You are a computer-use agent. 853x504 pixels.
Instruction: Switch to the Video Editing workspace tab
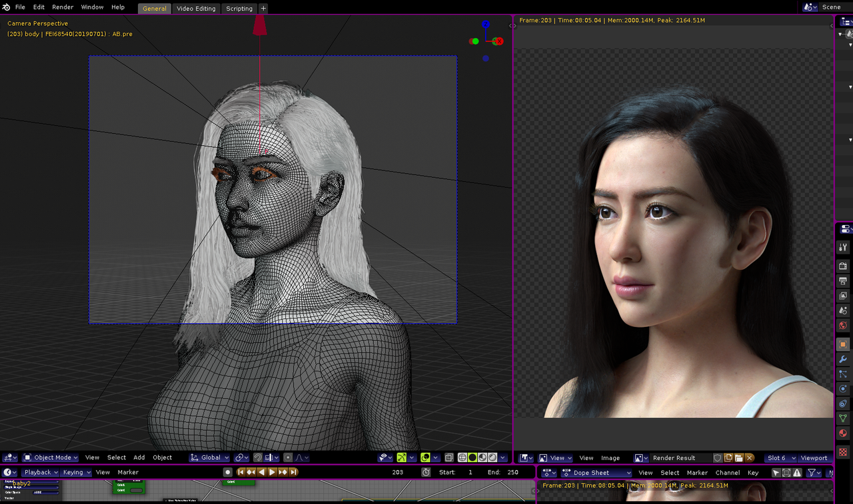coord(196,9)
